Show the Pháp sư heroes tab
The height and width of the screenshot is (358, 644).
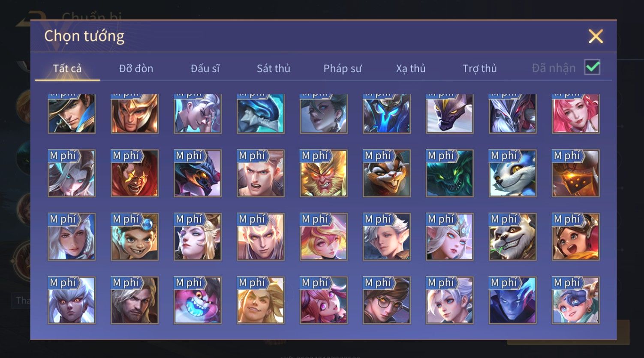pos(343,69)
